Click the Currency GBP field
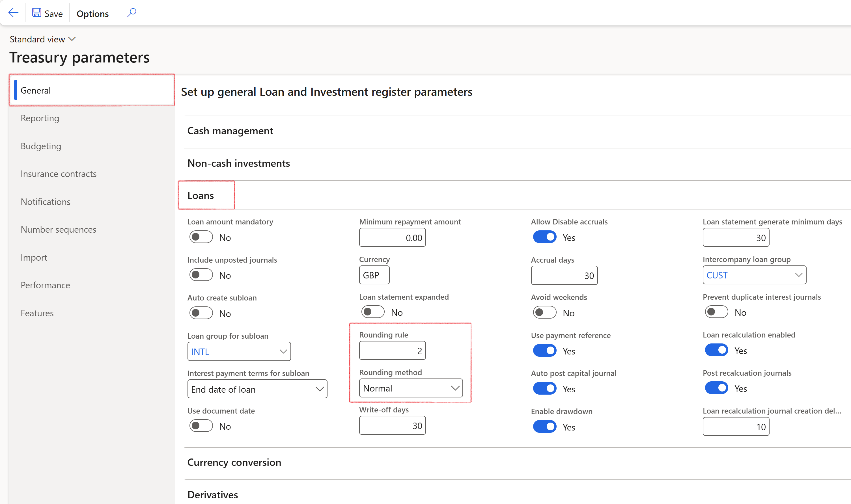The image size is (851, 504). point(374,275)
